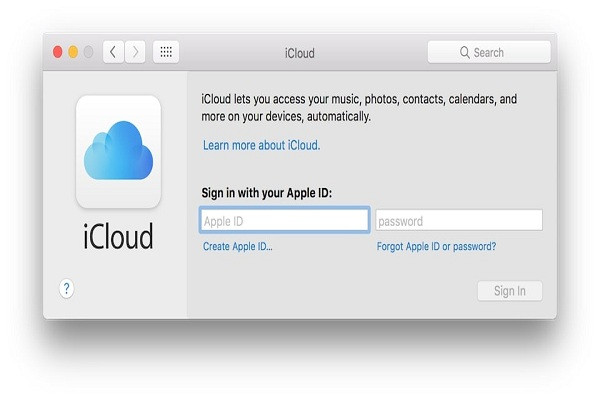
Task: Click the Sign In button
Action: coord(510,291)
